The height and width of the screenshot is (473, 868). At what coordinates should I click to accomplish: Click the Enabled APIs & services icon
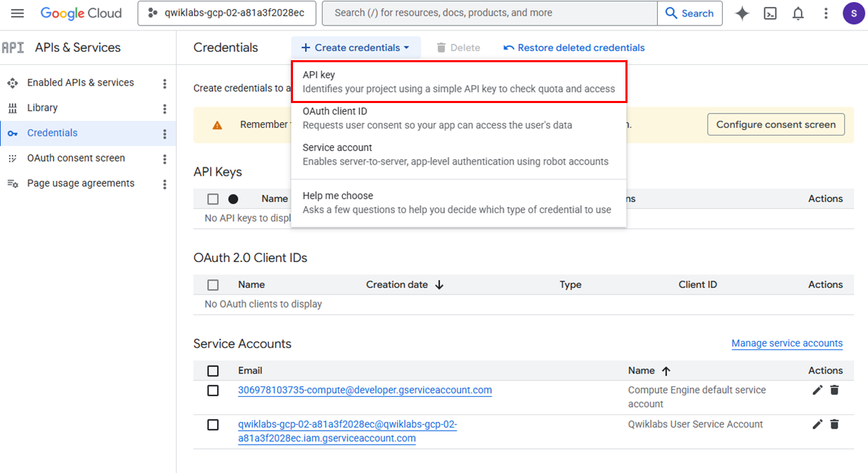click(x=12, y=83)
